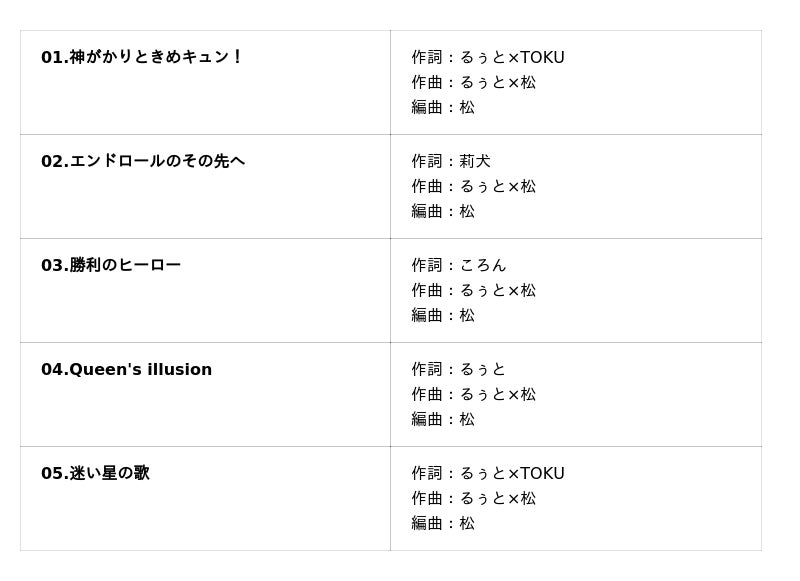
Task: Click lyricist line of 迷い星の歌
Action: click(x=488, y=473)
